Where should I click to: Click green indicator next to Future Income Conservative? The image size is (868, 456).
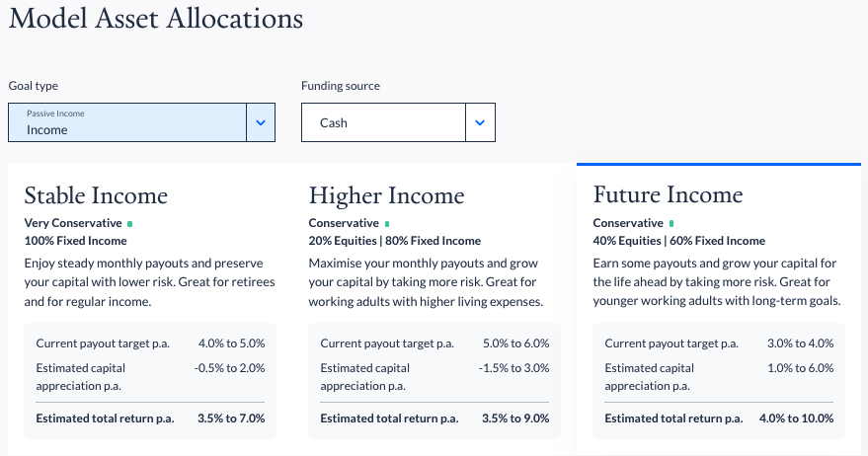(671, 224)
